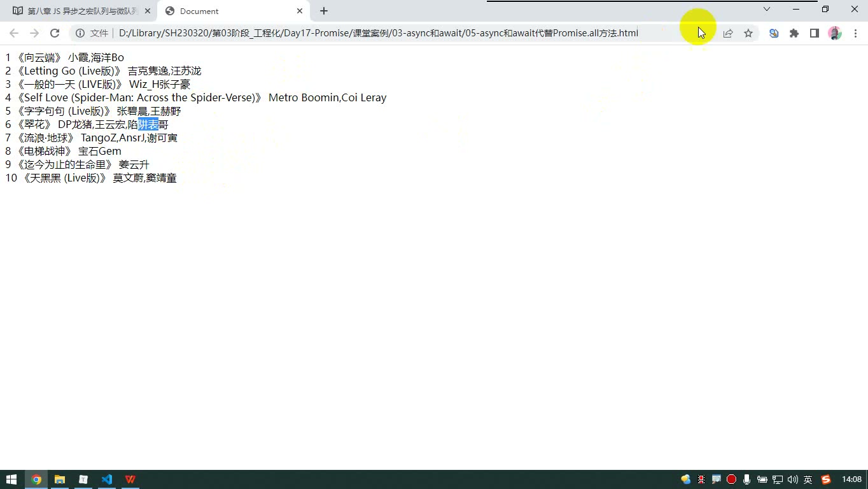Image resolution: width=868 pixels, height=489 pixels.
Task: Expand the tab search dropdown chevron
Action: coord(767,9)
